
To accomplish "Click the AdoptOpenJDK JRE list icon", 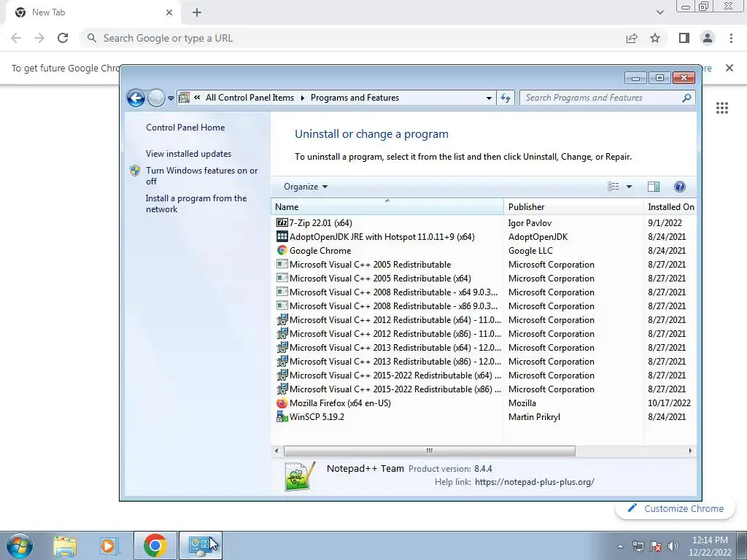I will point(282,236).
